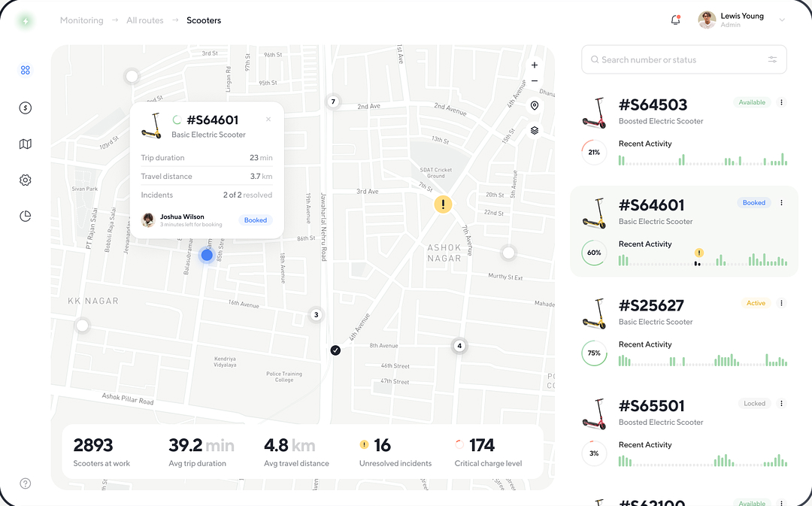The height and width of the screenshot is (506, 812).
Task: Center the map with the location pin icon
Action: [534, 105]
